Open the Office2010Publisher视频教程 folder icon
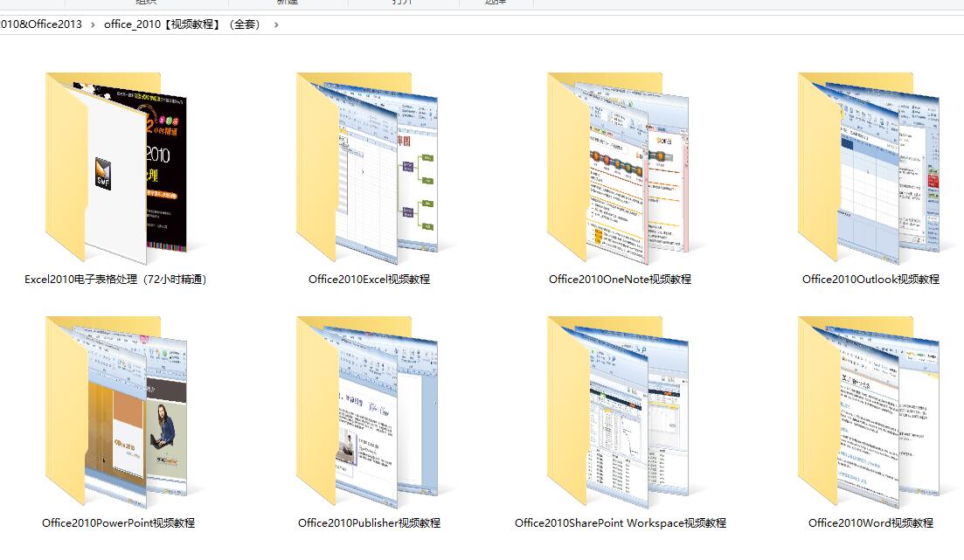This screenshot has height=560, width=964. click(368, 411)
